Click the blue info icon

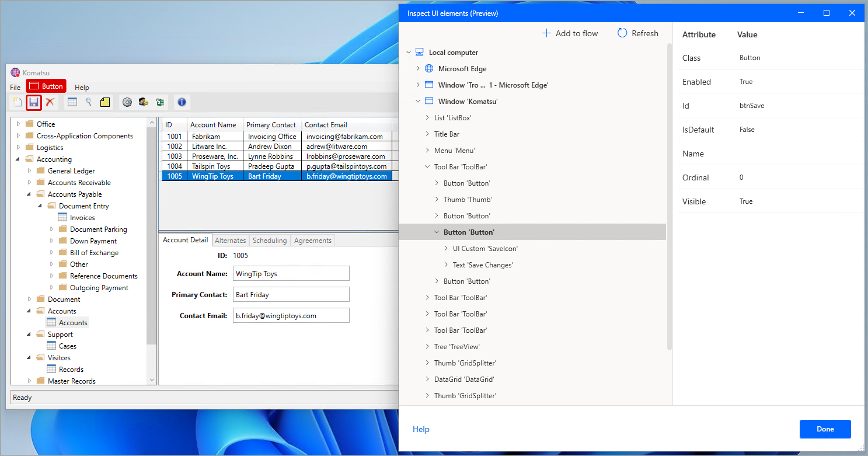(x=182, y=102)
